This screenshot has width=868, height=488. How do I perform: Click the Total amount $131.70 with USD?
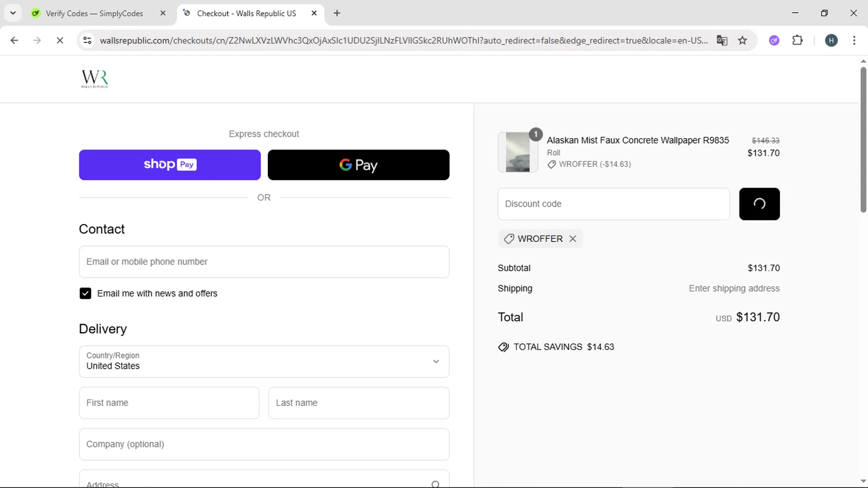coord(748,317)
